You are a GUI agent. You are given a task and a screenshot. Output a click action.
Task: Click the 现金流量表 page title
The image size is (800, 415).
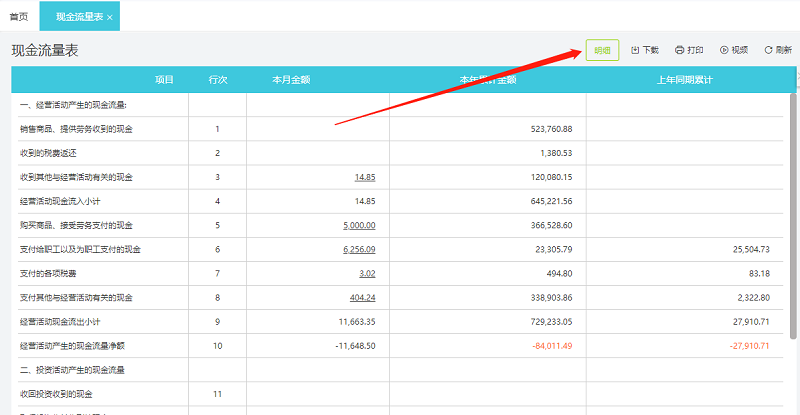click(45, 50)
